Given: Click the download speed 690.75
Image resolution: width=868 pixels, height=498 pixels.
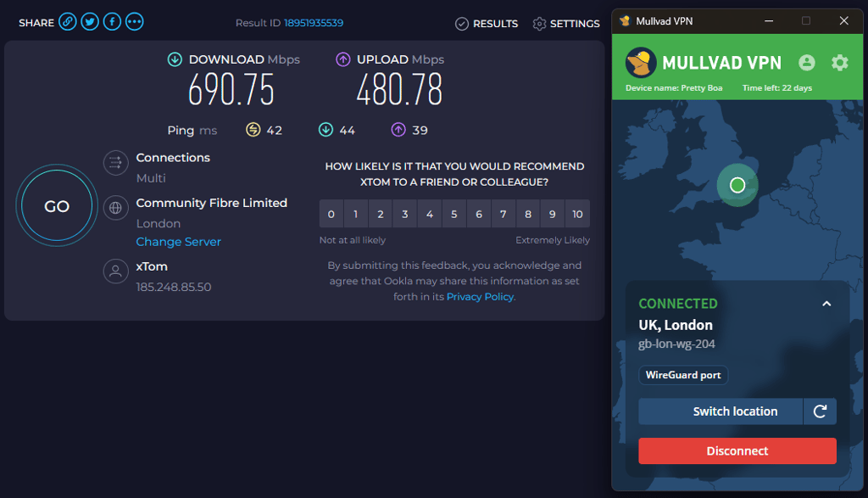Looking at the screenshot, I should coord(231,89).
